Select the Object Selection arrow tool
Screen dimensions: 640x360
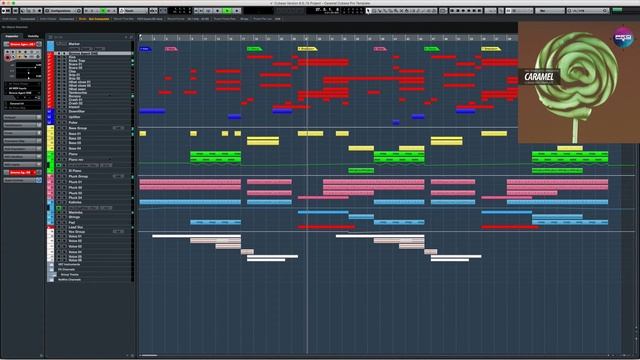point(369,11)
